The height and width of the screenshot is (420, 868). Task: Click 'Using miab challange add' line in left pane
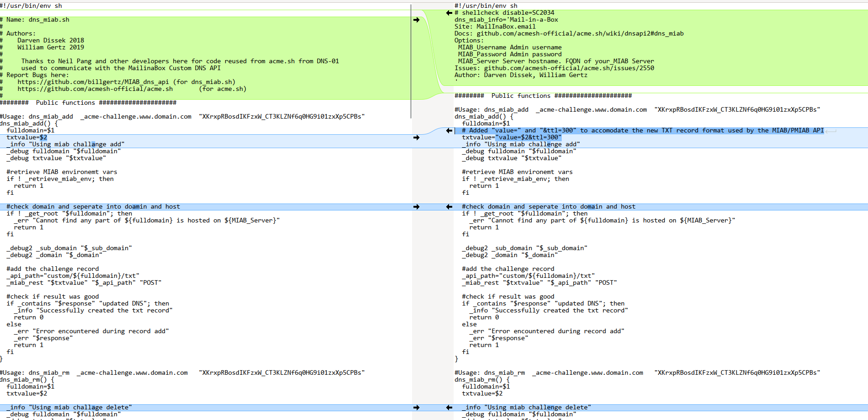tap(66, 144)
